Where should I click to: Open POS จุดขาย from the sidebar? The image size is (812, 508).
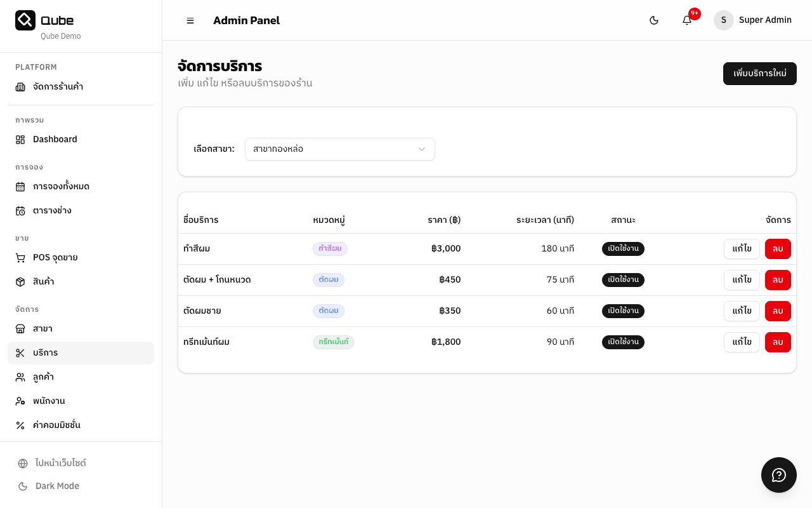pos(55,258)
